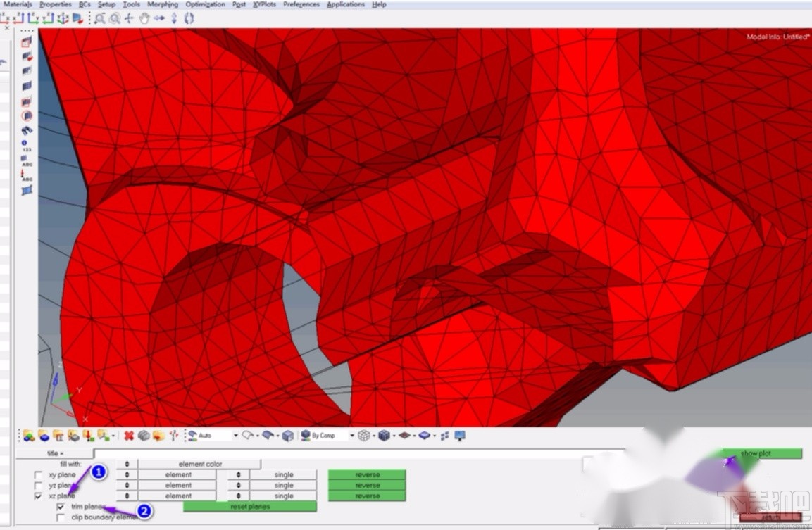The image size is (812, 530).
Task: Click the red X delete icon
Action: 129,436
